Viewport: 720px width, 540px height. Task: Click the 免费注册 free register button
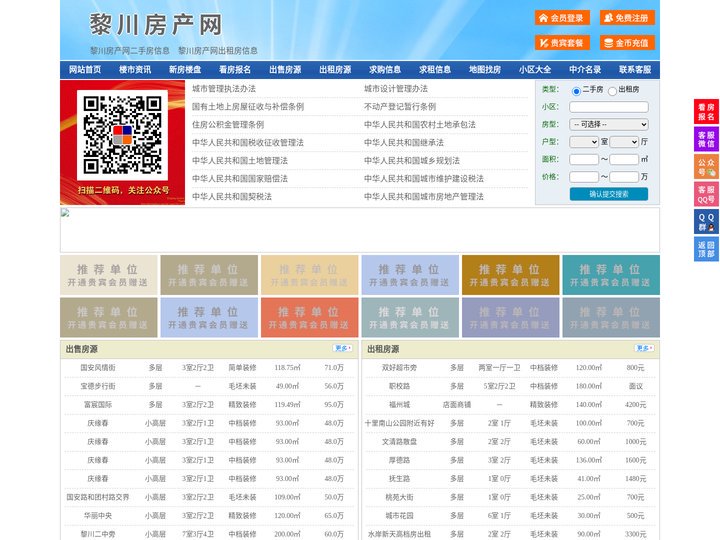point(627,18)
